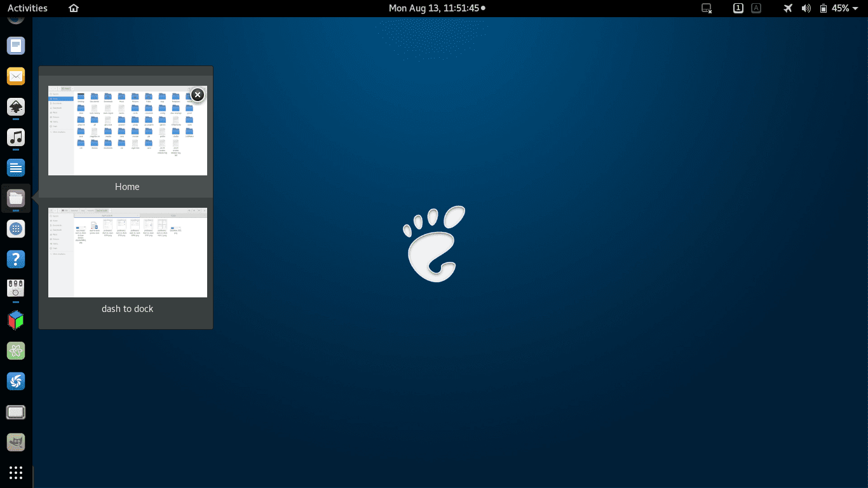Toggle the screen sharing indicator
868x488 pixels.
tap(705, 8)
